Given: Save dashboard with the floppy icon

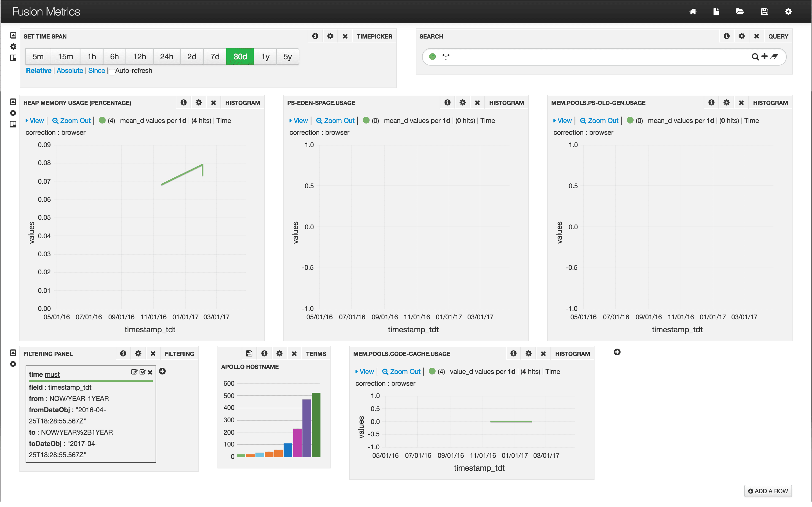Looking at the screenshot, I should click(764, 12).
